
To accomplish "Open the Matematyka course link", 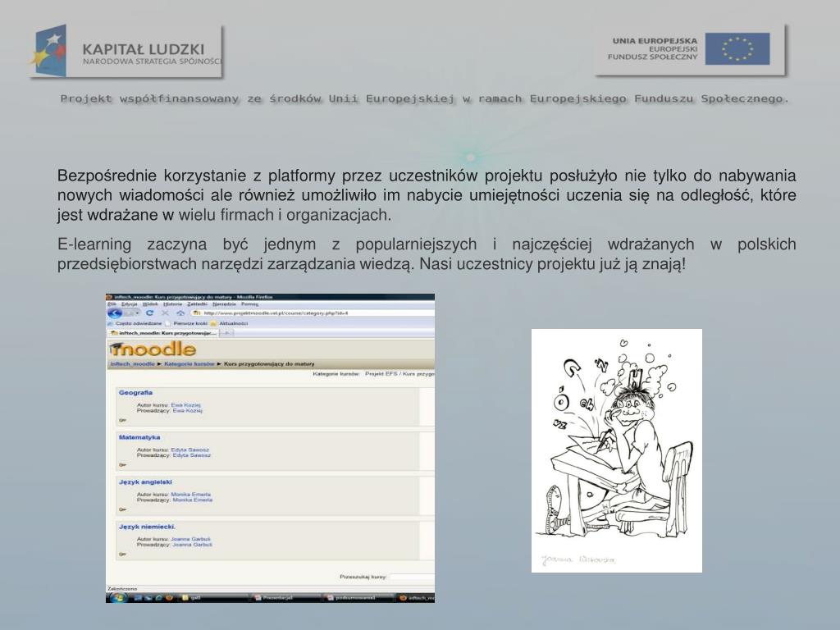I will tap(139, 437).
